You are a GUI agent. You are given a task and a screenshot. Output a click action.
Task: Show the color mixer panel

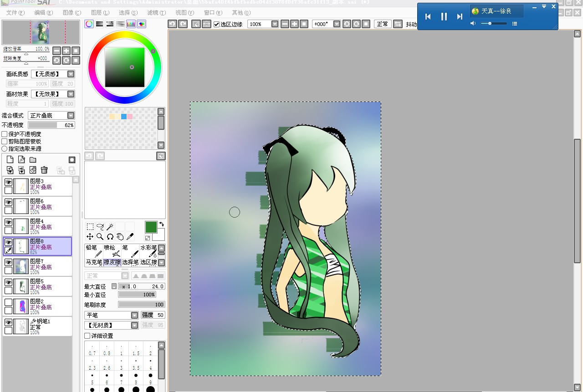point(121,24)
